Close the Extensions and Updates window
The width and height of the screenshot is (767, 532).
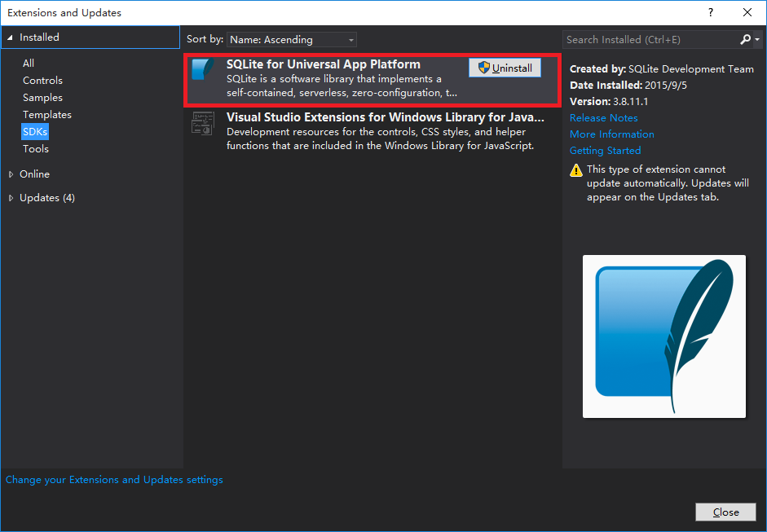747,13
